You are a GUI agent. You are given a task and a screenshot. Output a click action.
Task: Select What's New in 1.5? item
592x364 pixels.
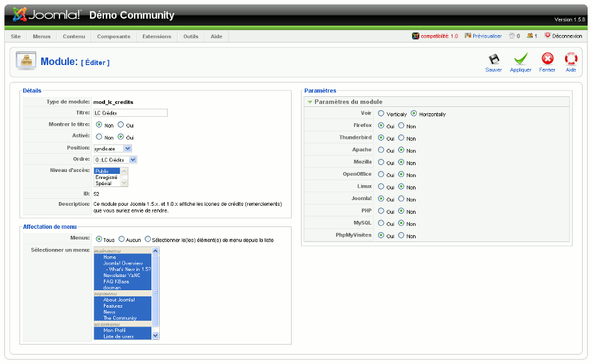tap(123, 270)
